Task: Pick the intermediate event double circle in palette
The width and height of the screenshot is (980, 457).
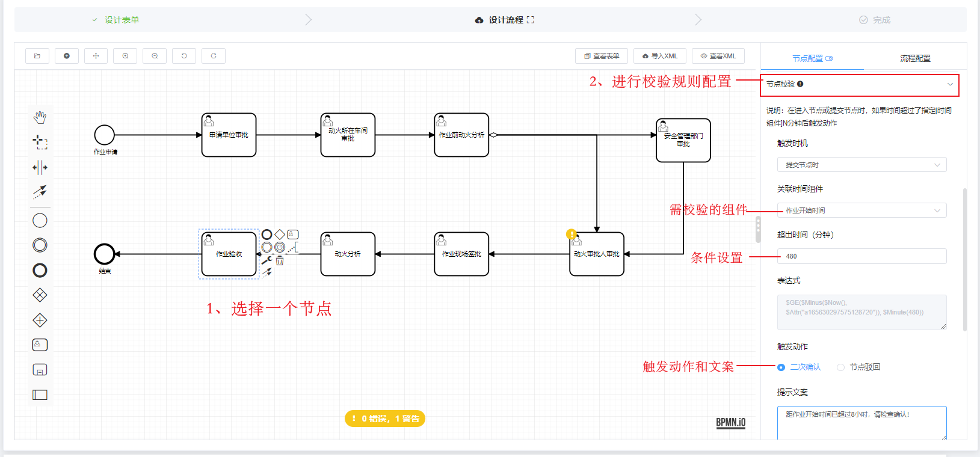Action: tap(40, 245)
